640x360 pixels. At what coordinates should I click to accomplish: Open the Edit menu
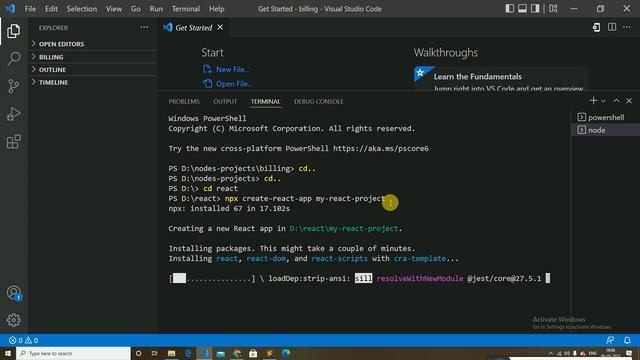point(51,9)
